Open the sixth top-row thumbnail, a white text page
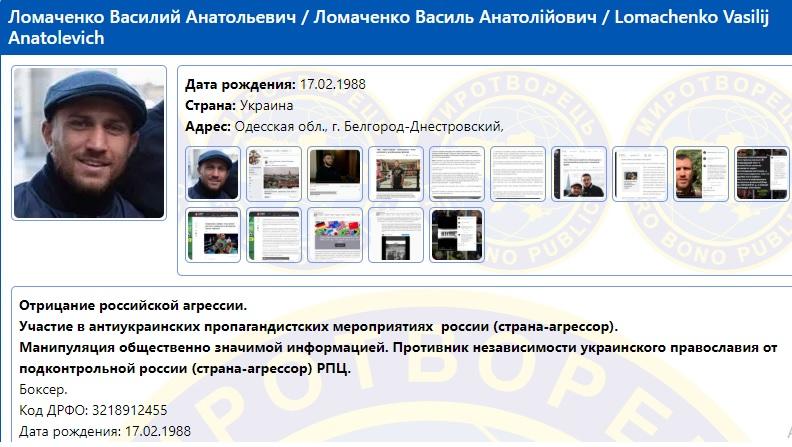The height and width of the screenshot is (447, 792). point(518,174)
